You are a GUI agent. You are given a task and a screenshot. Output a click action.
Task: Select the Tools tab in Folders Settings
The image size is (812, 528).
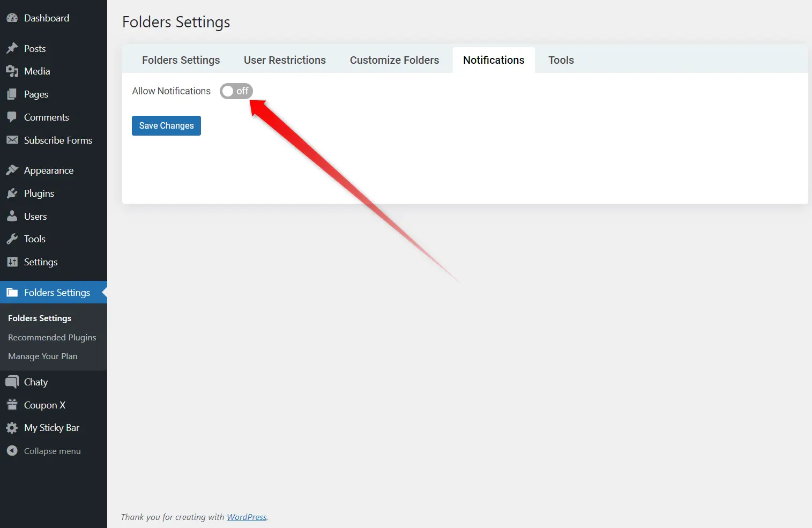pyautogui.click(x=561, y=61)
